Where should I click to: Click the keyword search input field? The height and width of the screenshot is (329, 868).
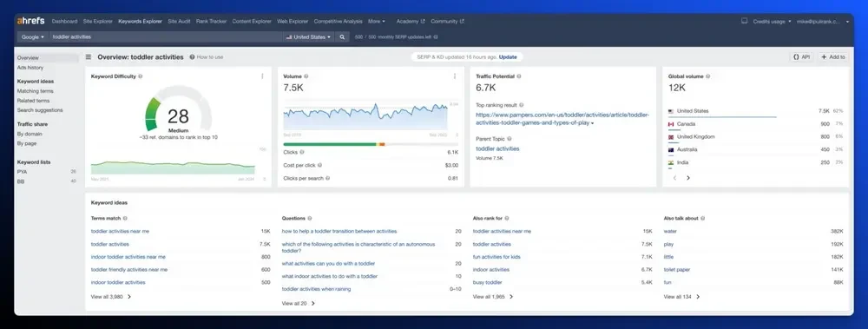pyautogui.click(x=166, y=37)
